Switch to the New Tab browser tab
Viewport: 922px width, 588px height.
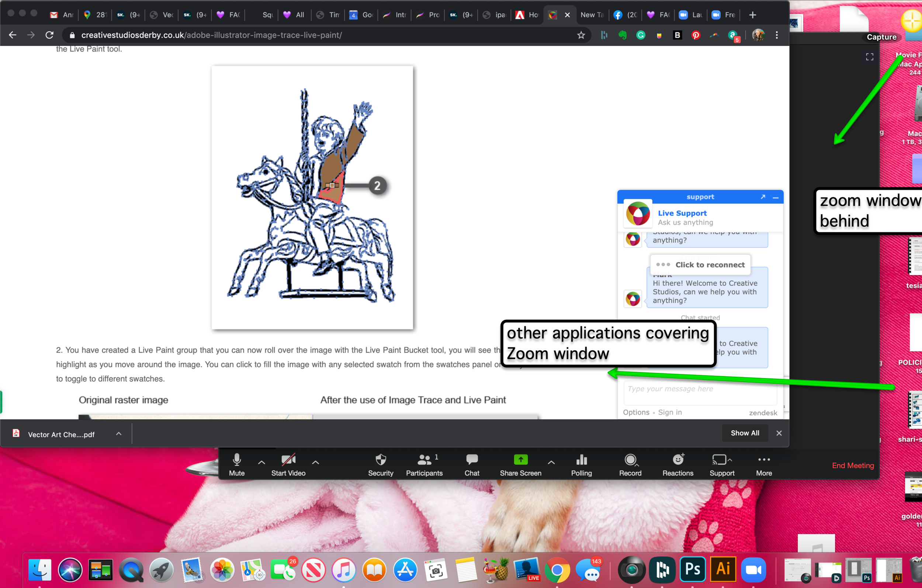[x=592, y=15]
